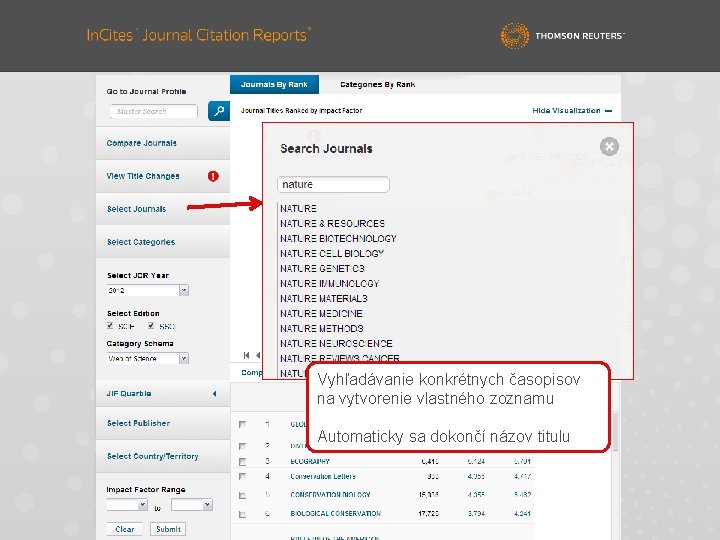Switch to Categories By Rank tab
720x540 pixels.
[x=377, y=84]
